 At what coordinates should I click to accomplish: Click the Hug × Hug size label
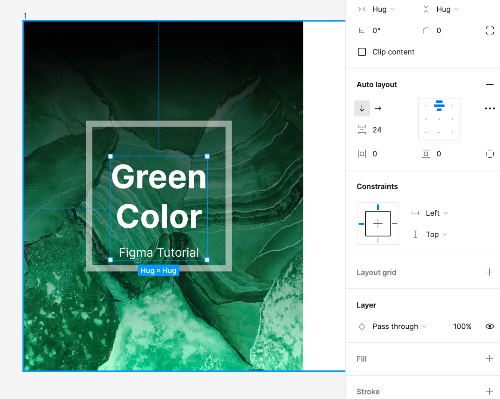click(158, 270)
